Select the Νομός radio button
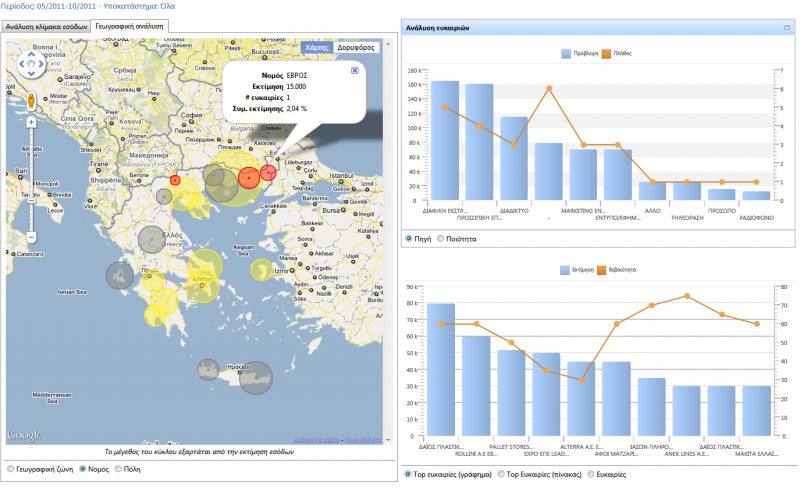800x489 pixels. point(82,469)
